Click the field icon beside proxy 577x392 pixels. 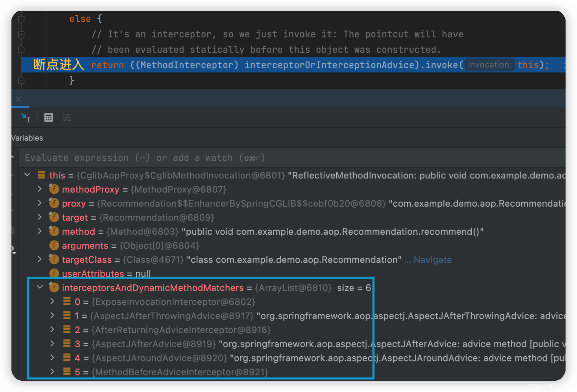[54, 203]
